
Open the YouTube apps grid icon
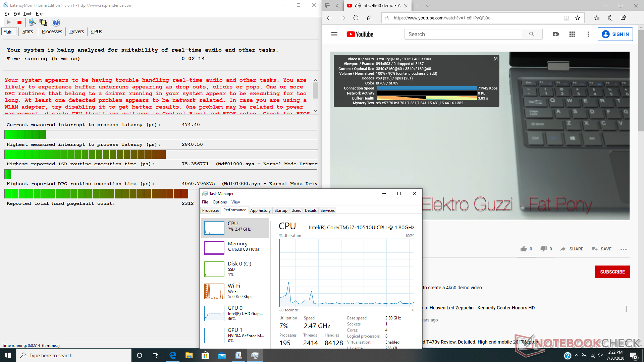pyautogui.click(x=572, y=34)
